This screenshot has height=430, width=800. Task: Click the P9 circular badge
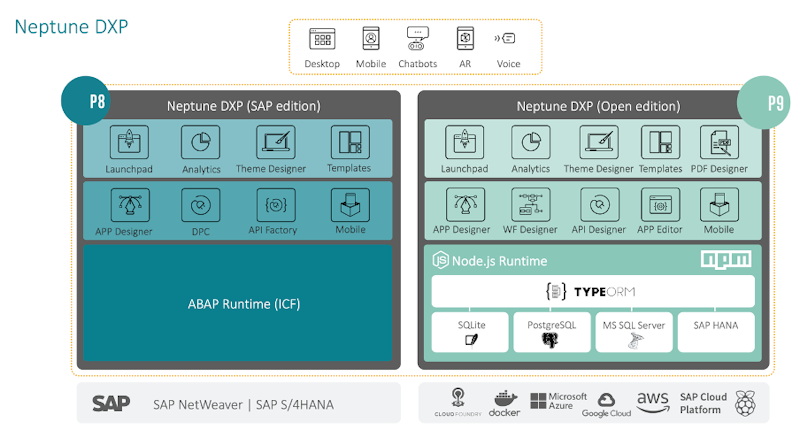(x=760, y=101)
